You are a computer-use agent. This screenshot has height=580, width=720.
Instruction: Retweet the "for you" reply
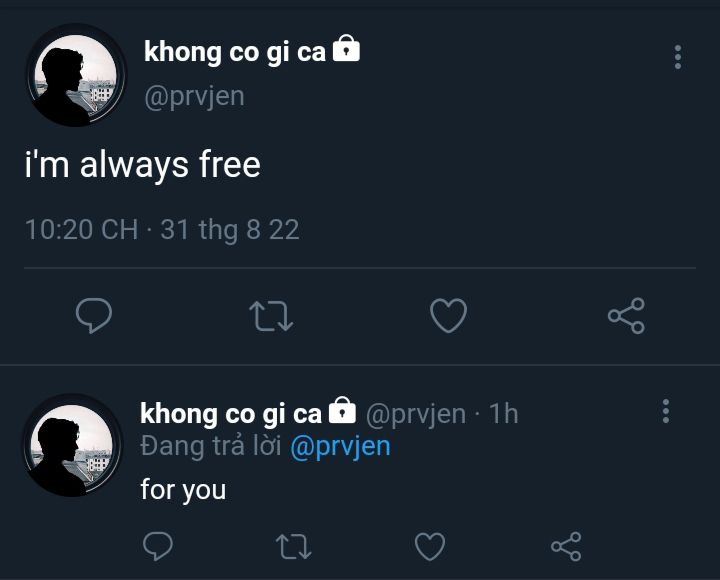click(293, 546)
